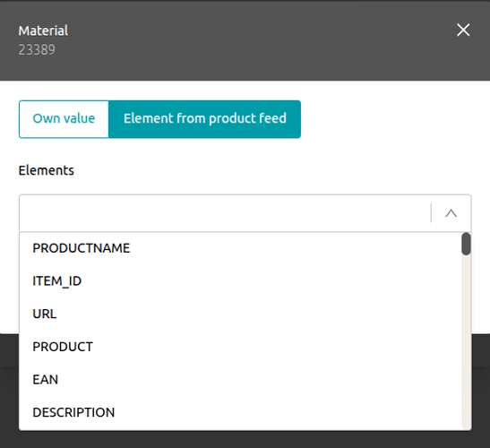Click the vertical separator beside the chevron
490x448 pixels.
pyautogui.click(x=431, y=213)
